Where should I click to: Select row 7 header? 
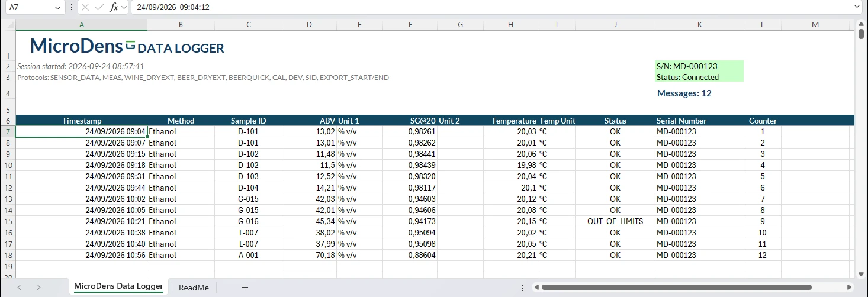pos(8,132)
